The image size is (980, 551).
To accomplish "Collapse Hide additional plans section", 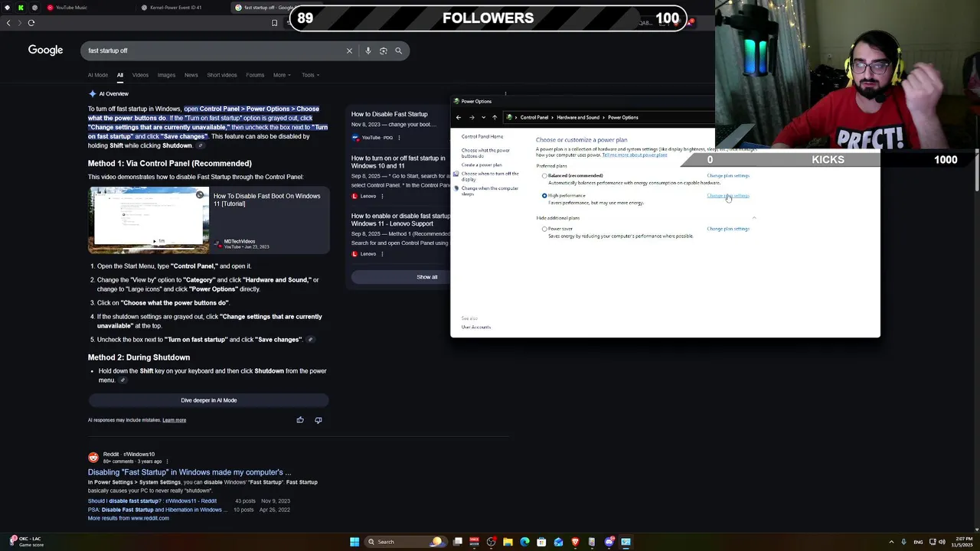I will tap(753, 218).
